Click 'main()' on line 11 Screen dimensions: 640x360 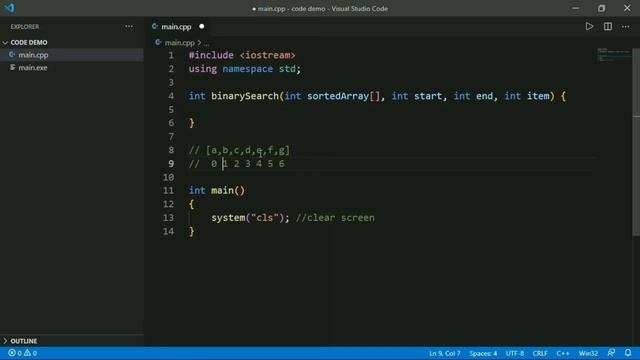tap(228, 191)
